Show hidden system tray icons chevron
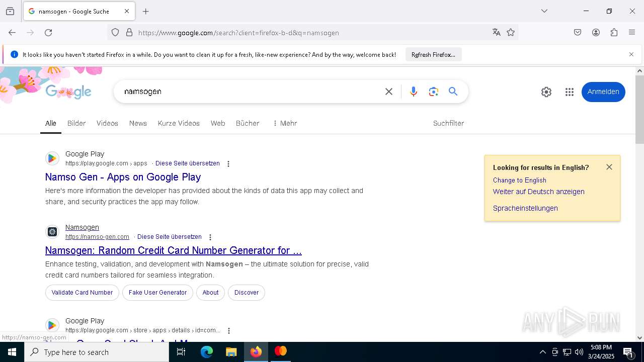Viewport: 644px width, 362px height. tap(542, 352)
